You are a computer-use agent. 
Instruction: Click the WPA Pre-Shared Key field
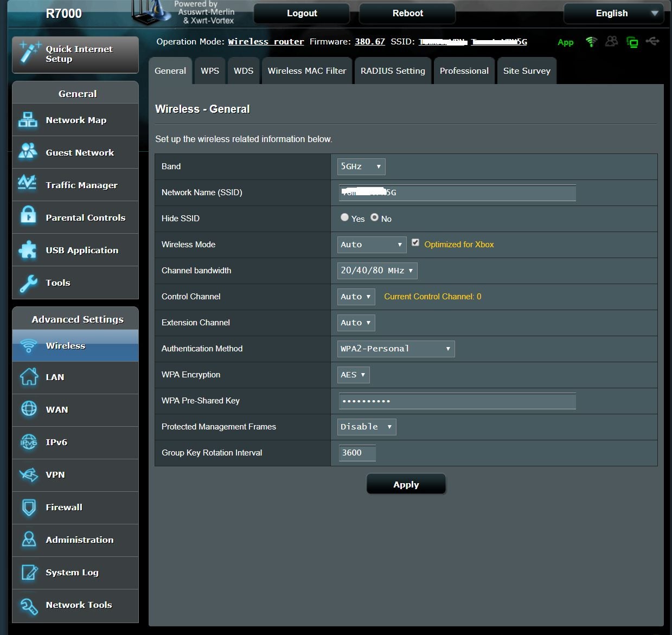point(457,401)
